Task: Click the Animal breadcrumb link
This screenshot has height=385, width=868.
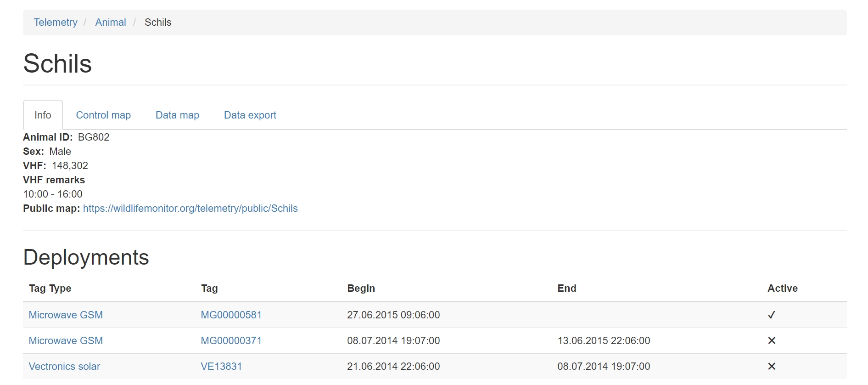Action: [x=111, y=22]
